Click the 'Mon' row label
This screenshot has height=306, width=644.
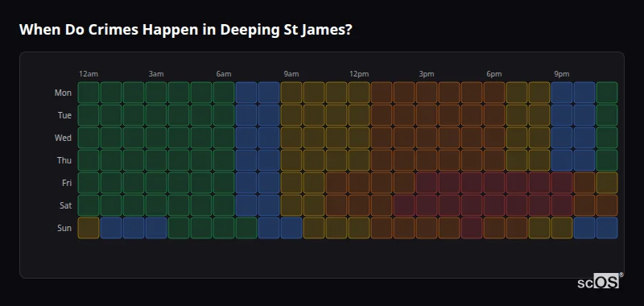click(63, 93)
